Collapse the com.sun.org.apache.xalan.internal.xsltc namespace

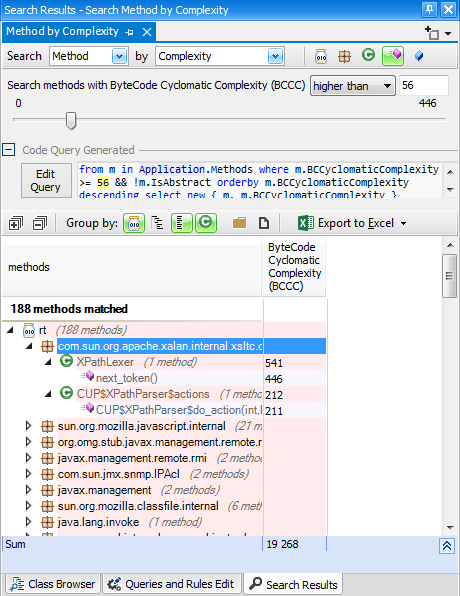pyautogui.click(x=29, y=346)
